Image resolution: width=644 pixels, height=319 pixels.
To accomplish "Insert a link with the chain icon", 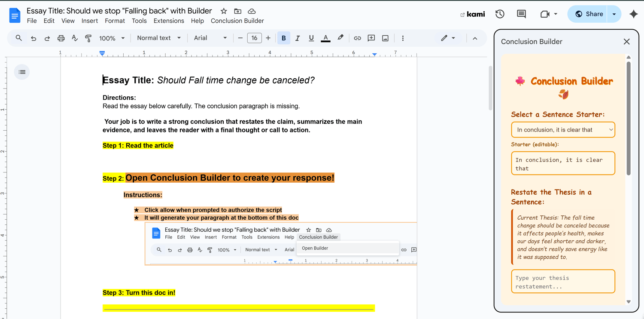I will pyautogui.click(x=357, y=38).
